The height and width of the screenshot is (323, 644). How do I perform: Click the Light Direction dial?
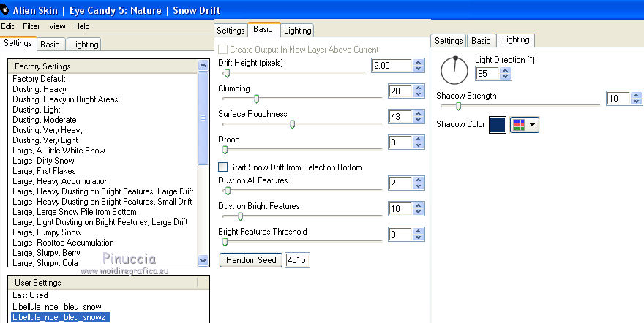pyautogui.click(x=454, y=69)
